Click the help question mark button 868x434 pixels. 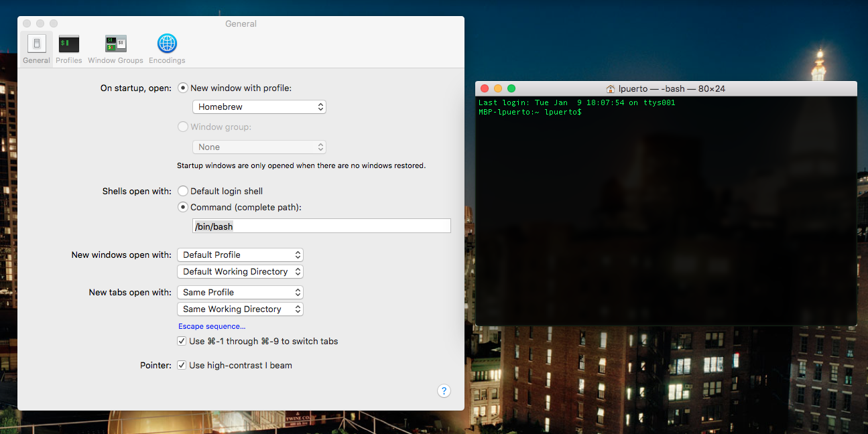444,391
